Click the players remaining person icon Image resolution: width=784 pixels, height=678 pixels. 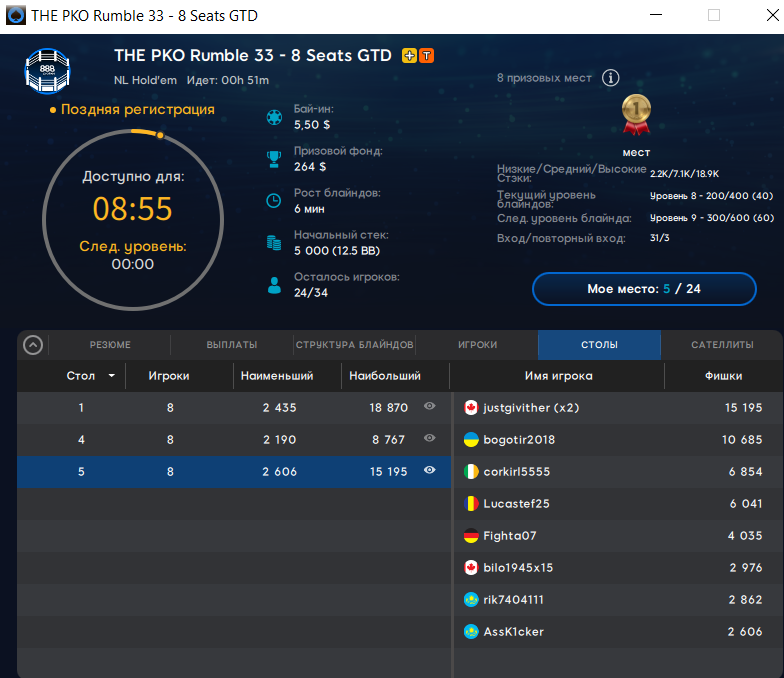pos(274,285)
